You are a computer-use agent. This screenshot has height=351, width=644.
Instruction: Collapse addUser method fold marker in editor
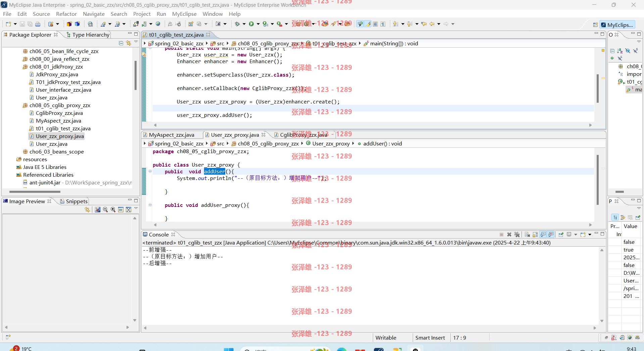[x=150, y=171]
